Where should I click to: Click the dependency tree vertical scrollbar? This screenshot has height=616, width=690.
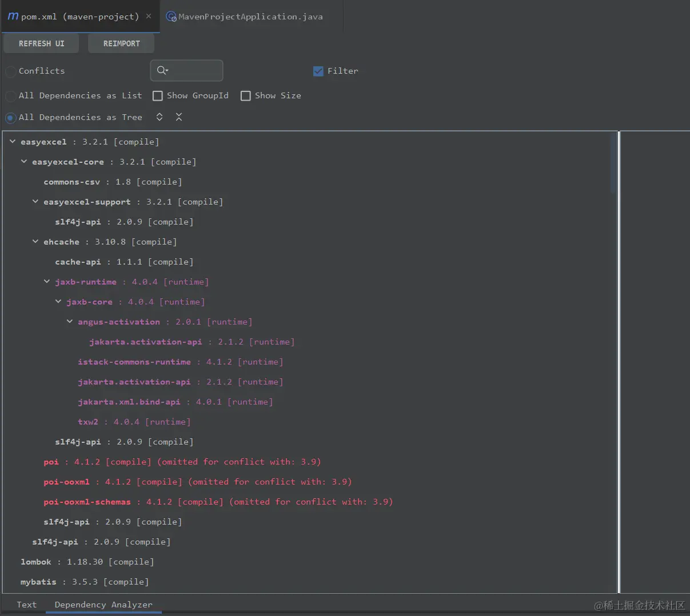click(x=613, y=163)
